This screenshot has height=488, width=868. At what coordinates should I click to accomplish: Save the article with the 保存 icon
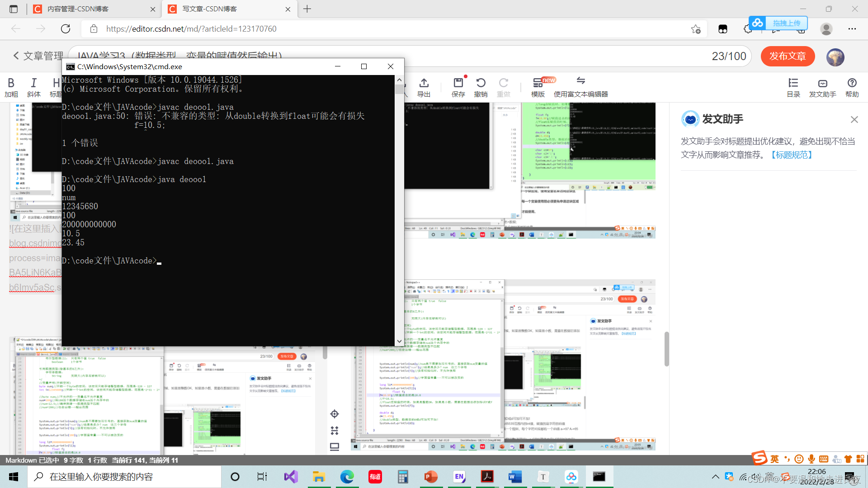point(458,87)
